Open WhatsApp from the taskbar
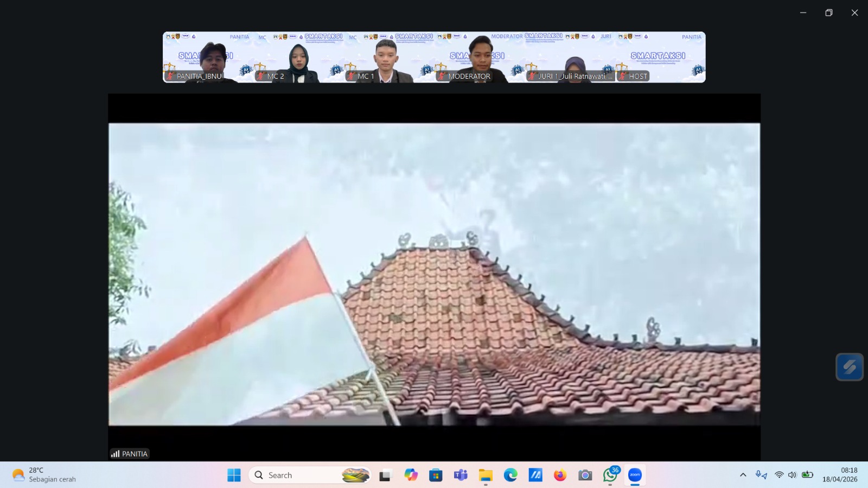This screenshot has width=868, height=488. [x=610, y=476]
